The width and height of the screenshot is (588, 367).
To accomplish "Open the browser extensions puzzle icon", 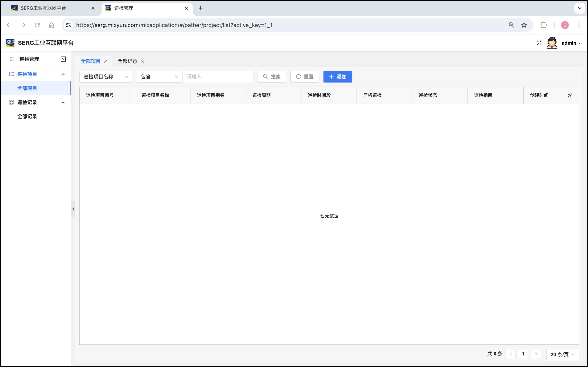I will (x=544, y=25).
